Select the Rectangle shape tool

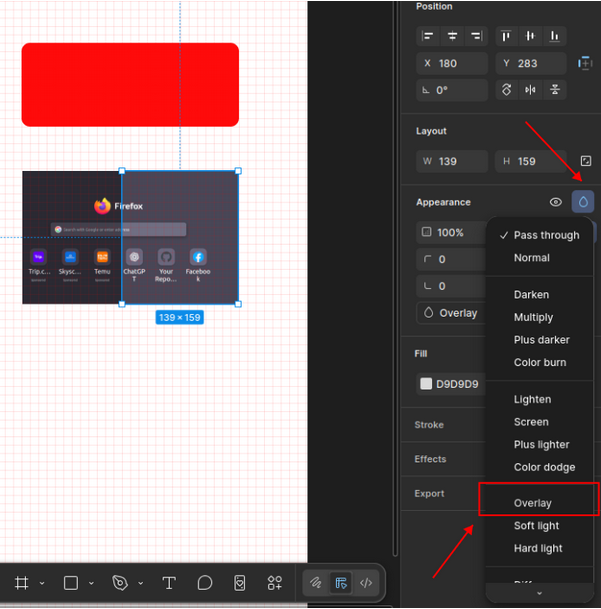[71, 583]
